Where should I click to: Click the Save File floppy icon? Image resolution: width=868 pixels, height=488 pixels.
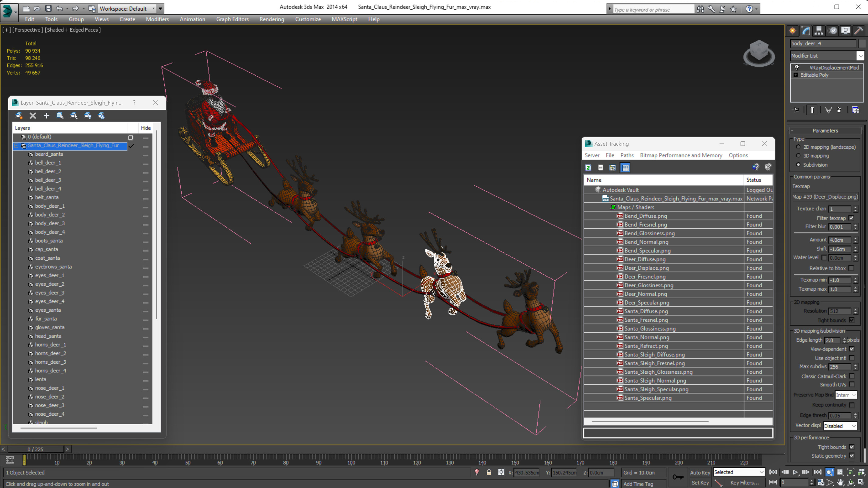48,9
